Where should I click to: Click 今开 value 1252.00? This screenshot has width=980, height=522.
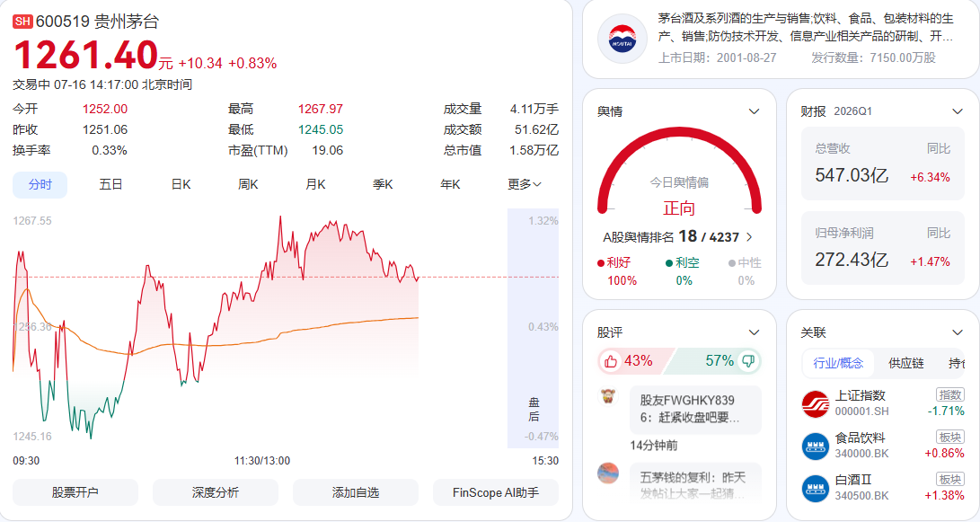[105, 109]
